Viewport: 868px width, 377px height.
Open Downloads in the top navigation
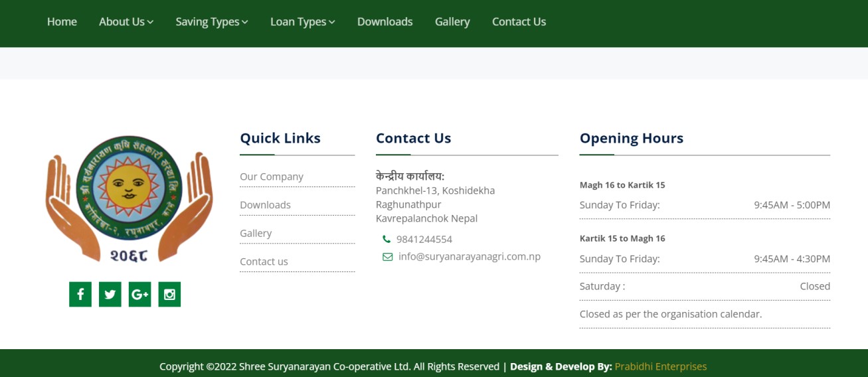click(x=385, y=22)
